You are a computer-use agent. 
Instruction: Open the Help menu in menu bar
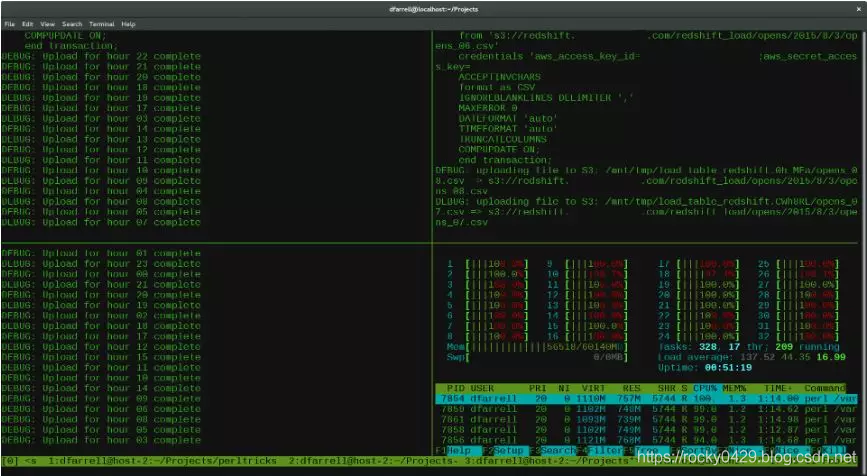pyautogui.click(x=128, y=24)
